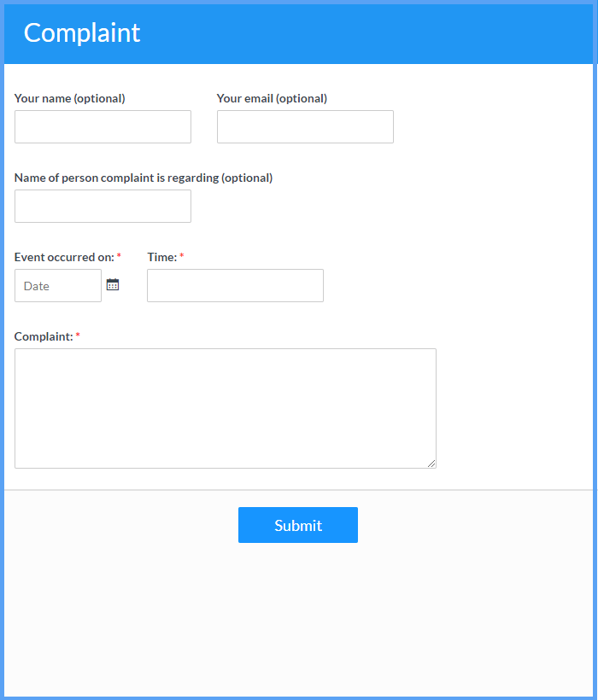The image size is (598, 700).
Task: Click the textarea resize handle corner
Action: point(431,464)
